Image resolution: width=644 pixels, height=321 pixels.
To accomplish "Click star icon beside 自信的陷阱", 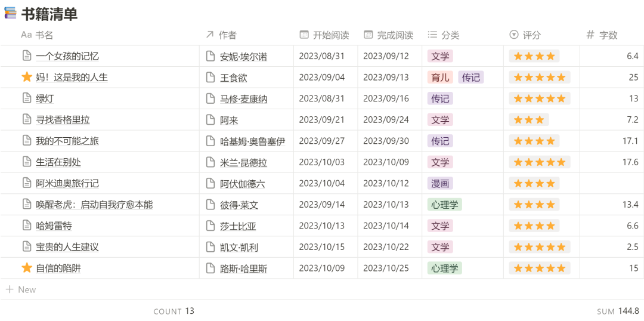I will tap(27, 268).
